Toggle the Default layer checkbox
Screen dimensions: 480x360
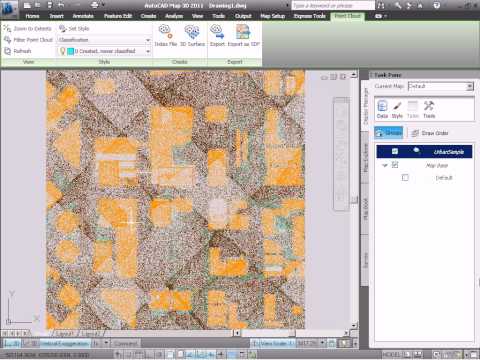[405, 177]
